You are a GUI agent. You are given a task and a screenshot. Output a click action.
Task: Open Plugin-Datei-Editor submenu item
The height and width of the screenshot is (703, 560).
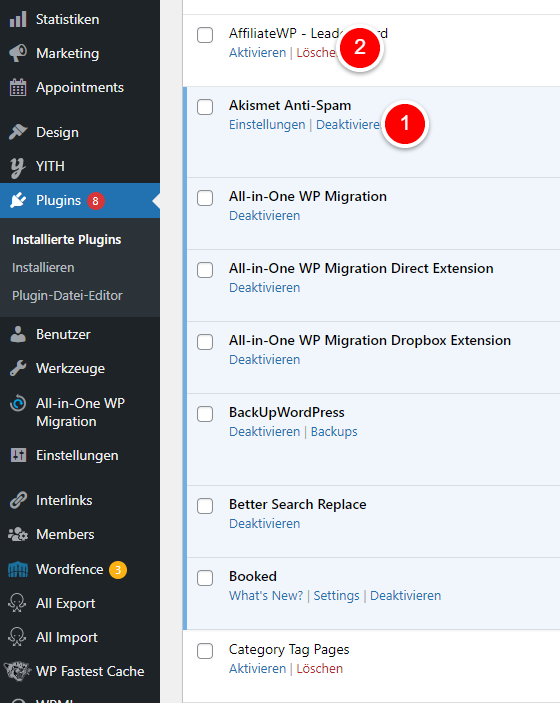[67, 295]
